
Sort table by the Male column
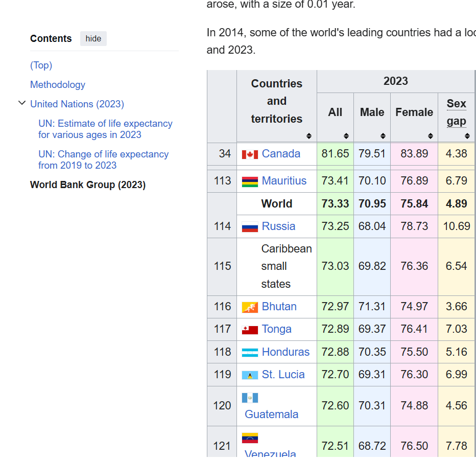(383, 136)
